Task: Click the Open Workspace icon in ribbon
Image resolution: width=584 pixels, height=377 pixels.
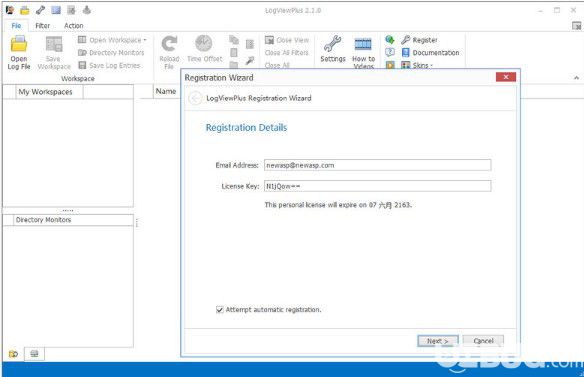Action: [82, 39]
